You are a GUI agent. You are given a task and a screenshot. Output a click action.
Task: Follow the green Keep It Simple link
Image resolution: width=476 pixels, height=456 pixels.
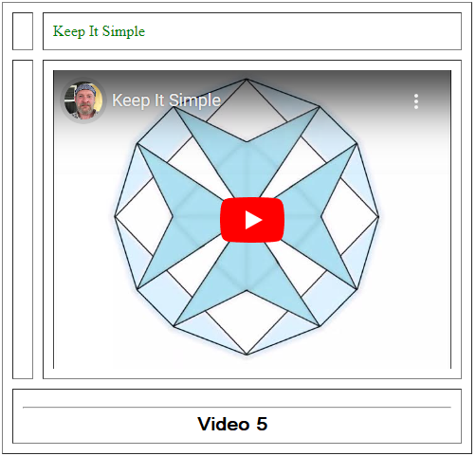click(x=99, y=31)
